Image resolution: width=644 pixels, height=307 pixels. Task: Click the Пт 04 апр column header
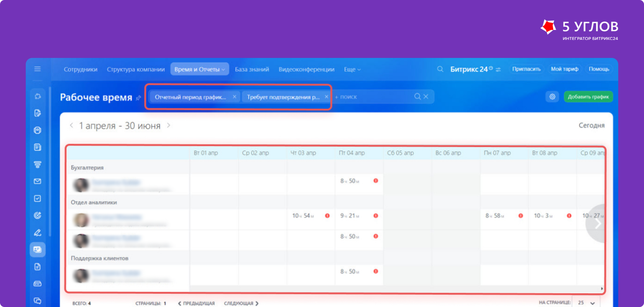click(352, 153)
